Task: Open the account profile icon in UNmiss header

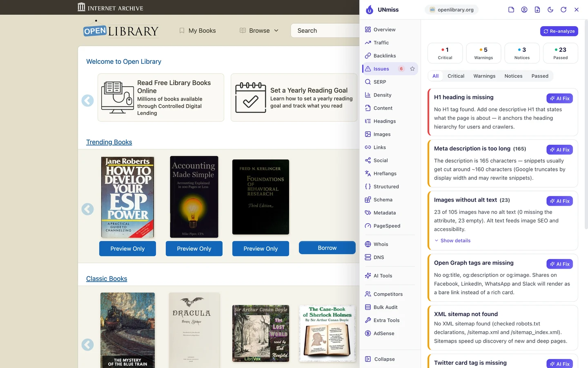Action: 524,9
